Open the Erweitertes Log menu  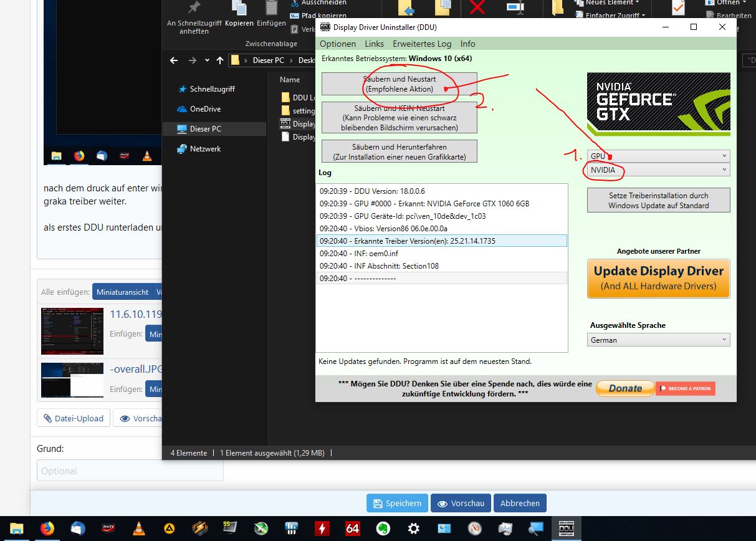(422, 44)
